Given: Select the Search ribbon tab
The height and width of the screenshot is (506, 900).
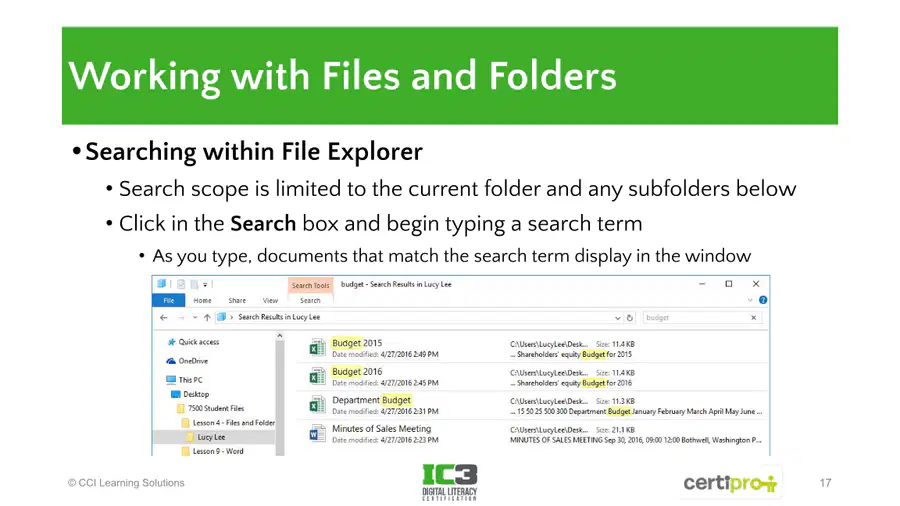Looking at the screenshot, I should pyautogui.click(x=310, y=301).
